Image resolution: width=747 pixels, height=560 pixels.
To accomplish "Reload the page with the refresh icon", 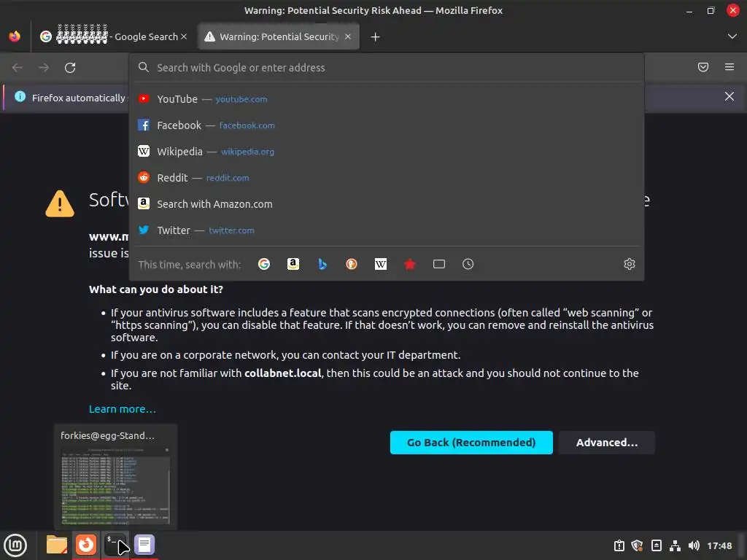I will tap(70, 68).
